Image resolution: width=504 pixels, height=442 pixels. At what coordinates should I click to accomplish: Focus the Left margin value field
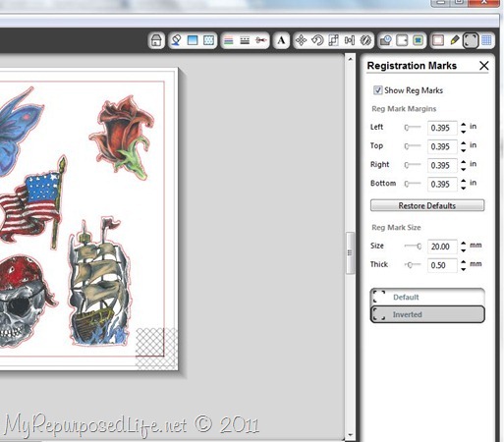(442, 128)
